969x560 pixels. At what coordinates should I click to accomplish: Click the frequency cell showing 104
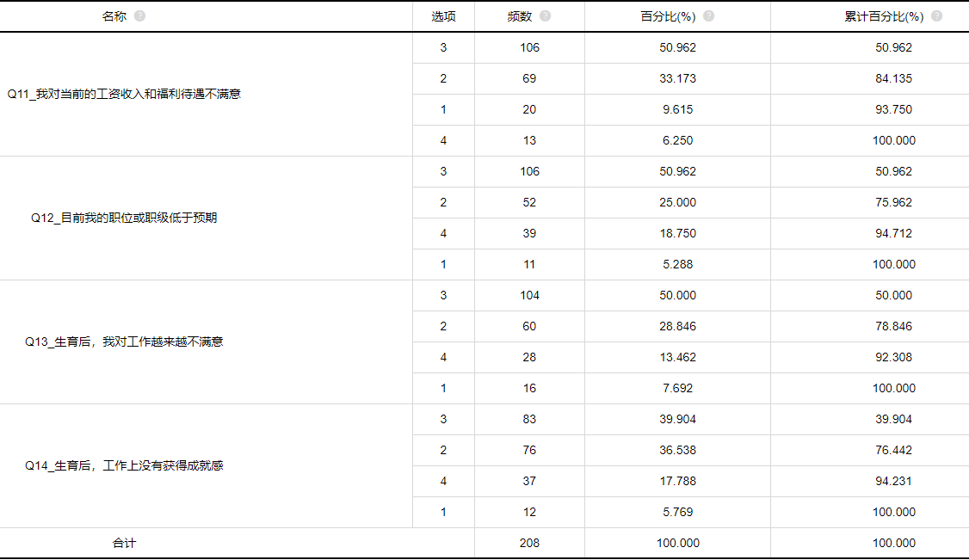[529, 295]
